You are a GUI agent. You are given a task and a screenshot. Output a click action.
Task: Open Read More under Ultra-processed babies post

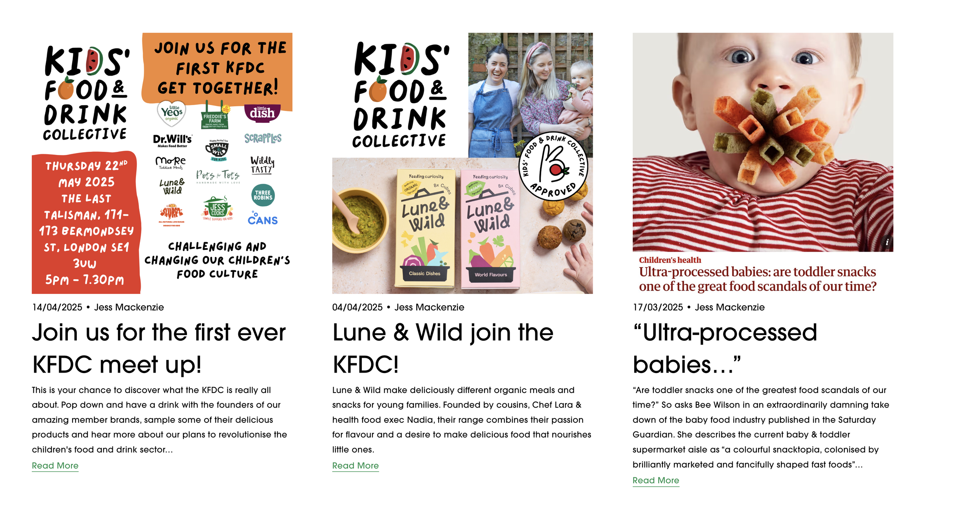tap(656, 480)
